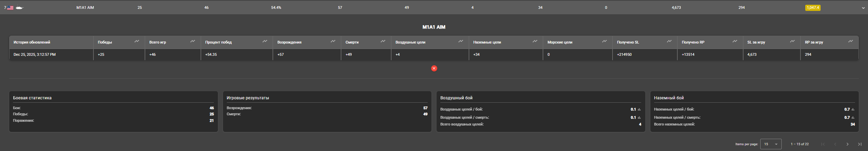Go to the previous page of results
The height and width of the screenshot is (151, 868).
[x=835, y=144]
